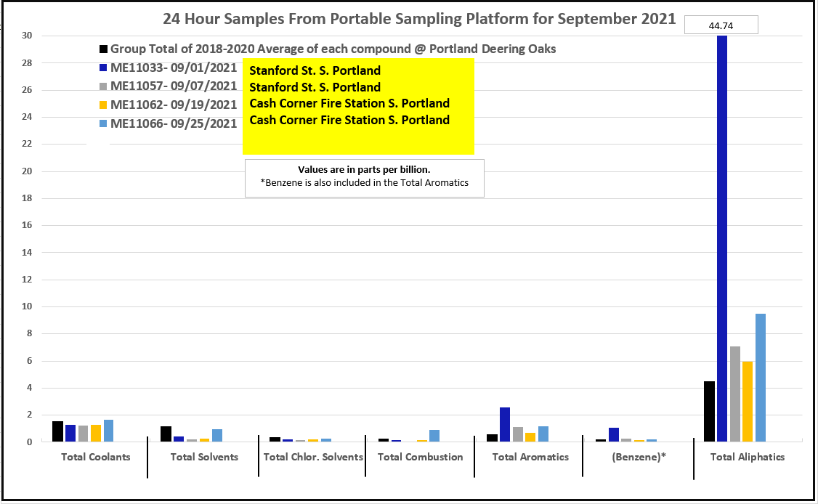
Task: Click the light blue ME11066 legend swatch
Action: pyautogui.click(x=104, y=124)
